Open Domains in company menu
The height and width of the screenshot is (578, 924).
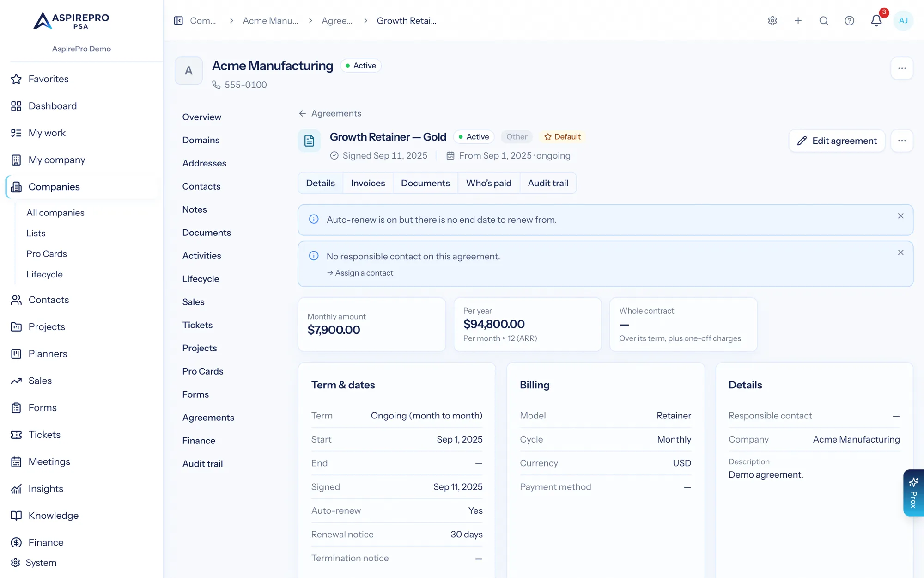pos(201,140)
